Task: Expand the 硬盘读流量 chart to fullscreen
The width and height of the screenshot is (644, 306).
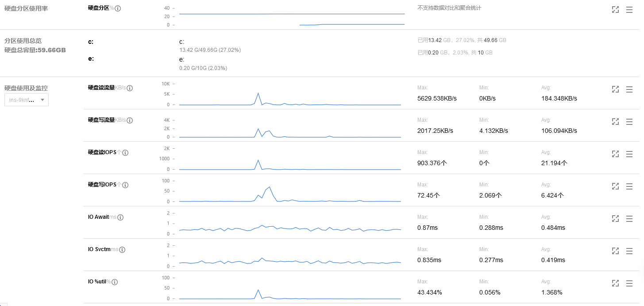Action: [x=615, y=89]
